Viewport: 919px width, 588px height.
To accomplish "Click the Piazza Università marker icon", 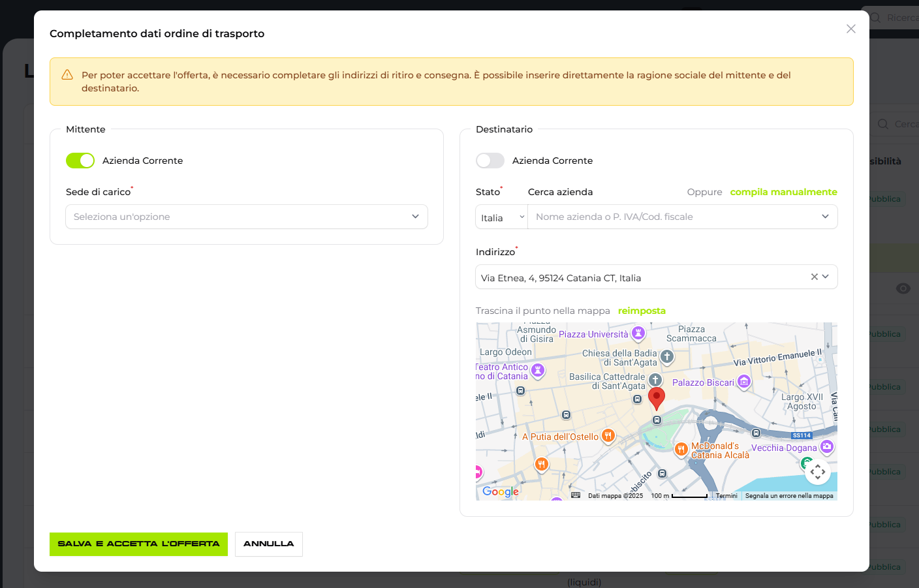I will (x=638, y=333).
